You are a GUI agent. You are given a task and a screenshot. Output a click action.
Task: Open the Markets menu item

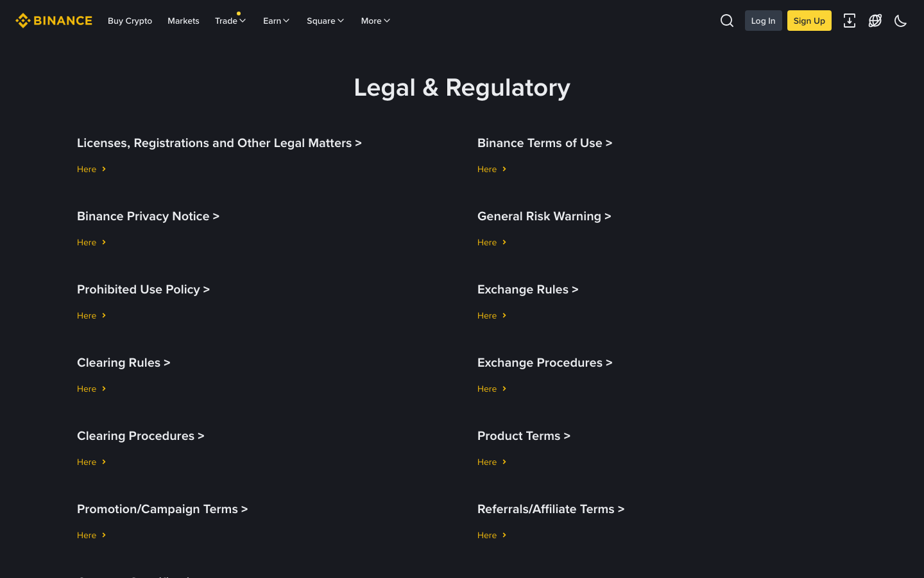pyautogui.click(x=183, y=21)
